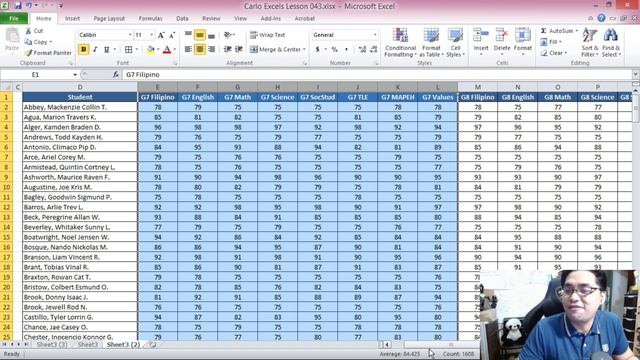This screenshot has width=640, height=360.
Task: Click the Font Color letter A
Action: point(167,49)
